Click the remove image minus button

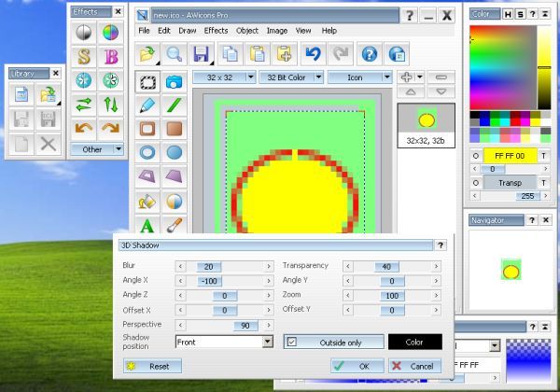pos(441,77)
